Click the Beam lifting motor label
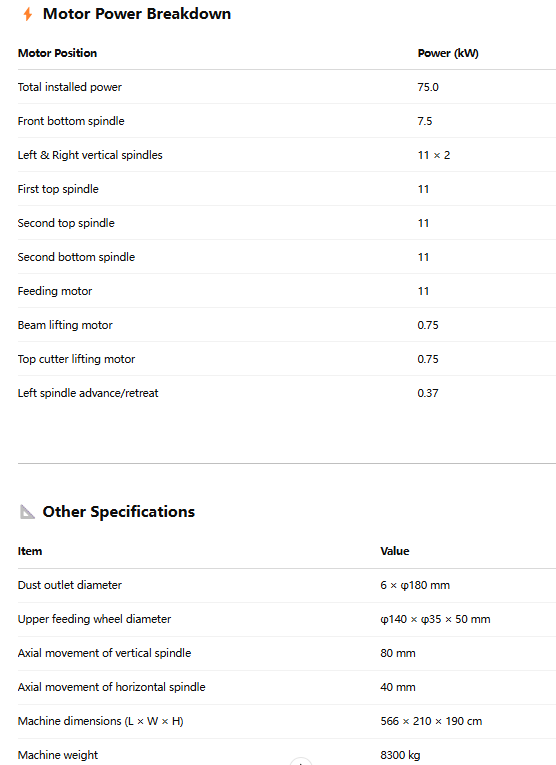The width and height of the screenshot is (556, 765). pos(65,325)
